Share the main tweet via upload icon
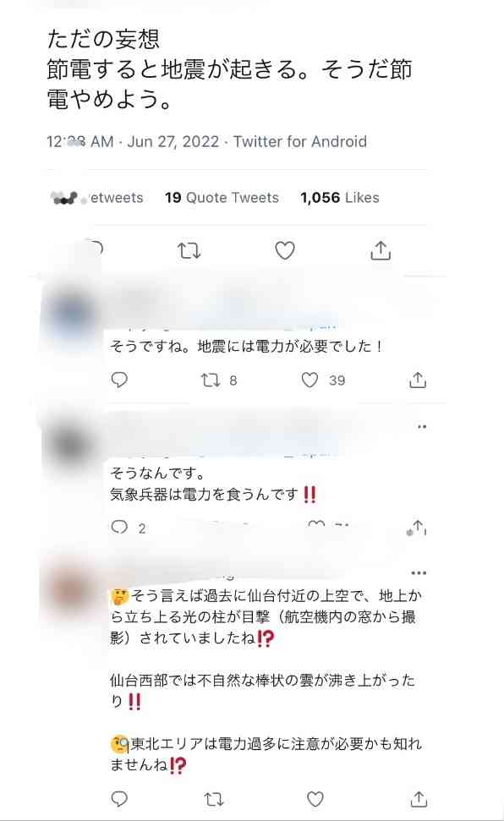 coord(381,251)
